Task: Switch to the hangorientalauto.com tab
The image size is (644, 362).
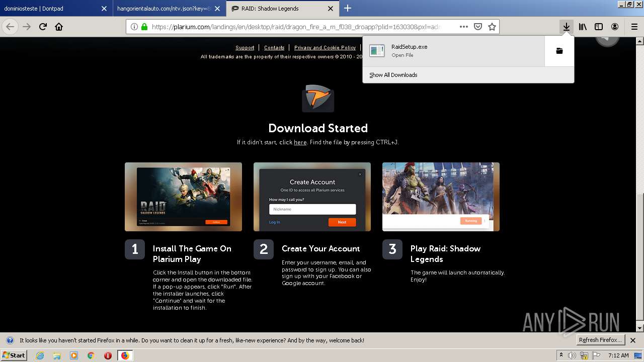Action: 169,9
